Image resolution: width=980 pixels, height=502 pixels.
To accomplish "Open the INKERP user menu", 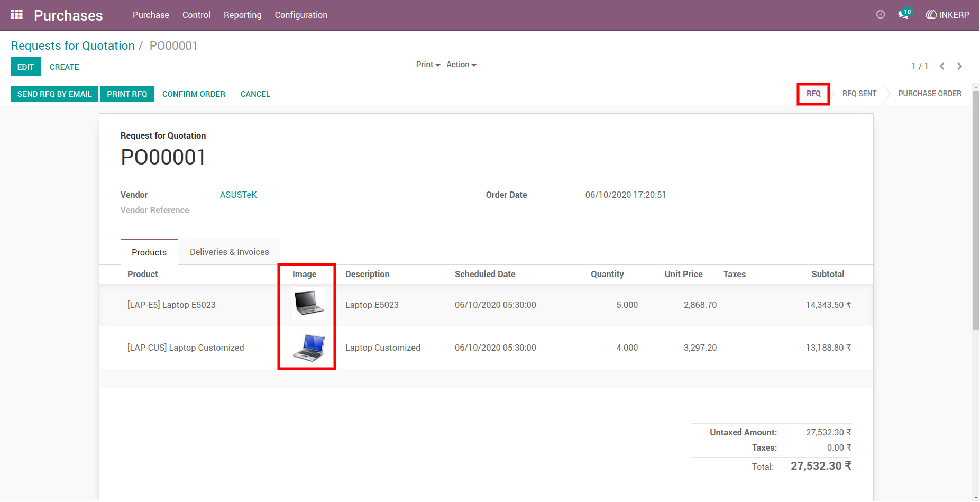I will (x=947, y=15).
